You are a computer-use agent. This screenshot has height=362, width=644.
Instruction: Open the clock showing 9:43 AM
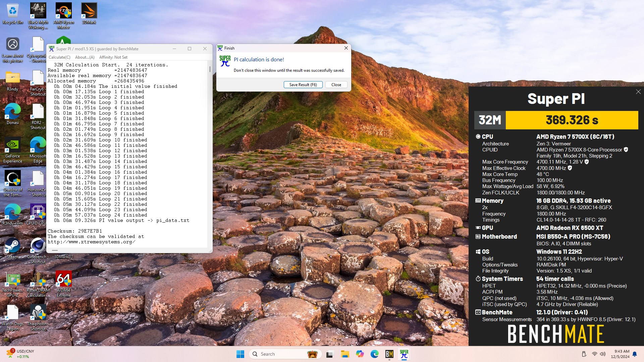[x=620, y=354]
